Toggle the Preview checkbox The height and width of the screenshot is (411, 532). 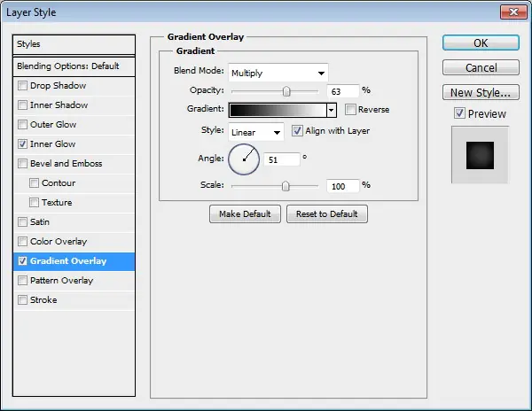click(x=459, y=113)
